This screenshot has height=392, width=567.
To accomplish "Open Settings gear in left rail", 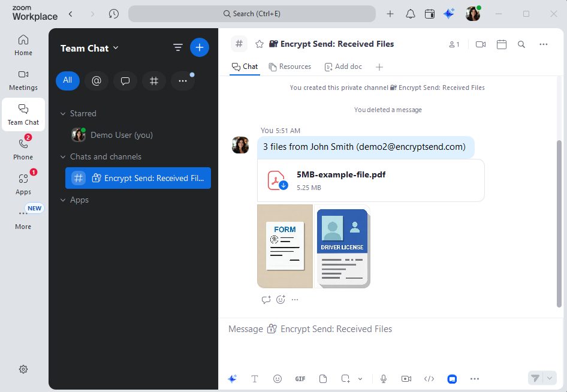I will [x=23, y=369].
